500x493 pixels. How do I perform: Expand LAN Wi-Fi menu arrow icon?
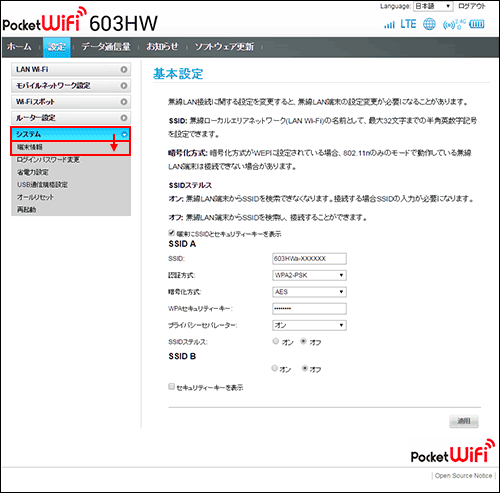point(124,69)
